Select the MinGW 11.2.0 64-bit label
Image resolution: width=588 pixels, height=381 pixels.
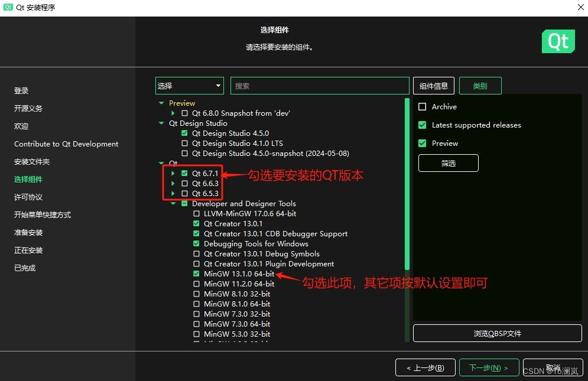[x=239, y=284]
